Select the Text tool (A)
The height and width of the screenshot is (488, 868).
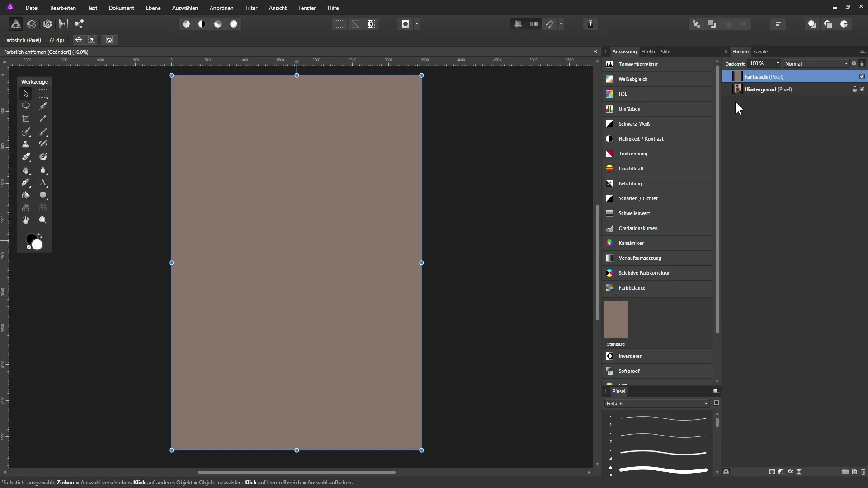point(43,183)
